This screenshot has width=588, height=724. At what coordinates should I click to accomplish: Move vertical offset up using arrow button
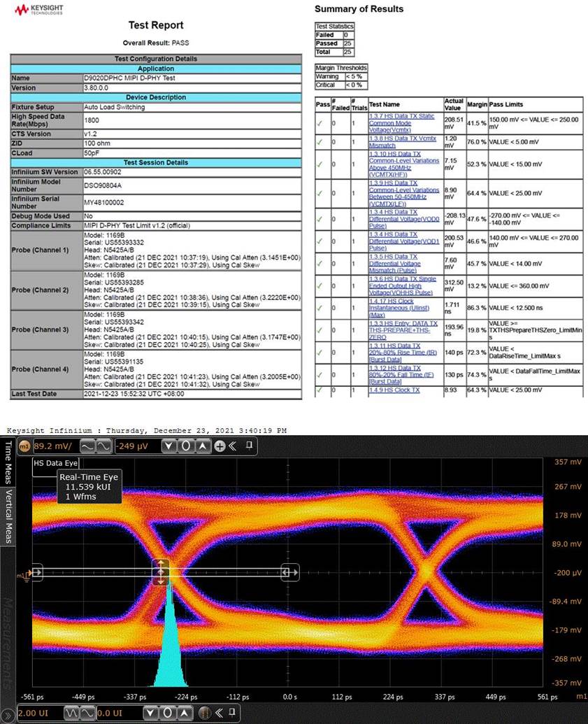point(202,446)
